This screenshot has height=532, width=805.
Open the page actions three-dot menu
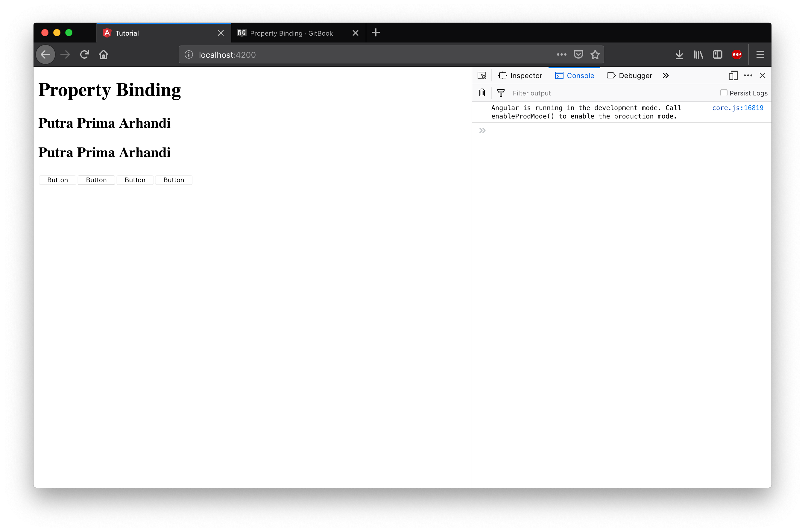click(x=561, y=55)
